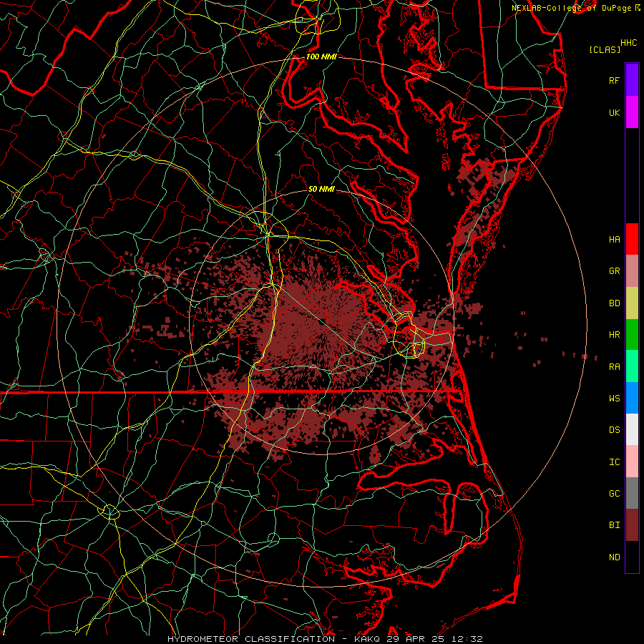Click the 100 NMI range ring label
Image resolution: width=644 pixels, height=644 pixels.
321,57
